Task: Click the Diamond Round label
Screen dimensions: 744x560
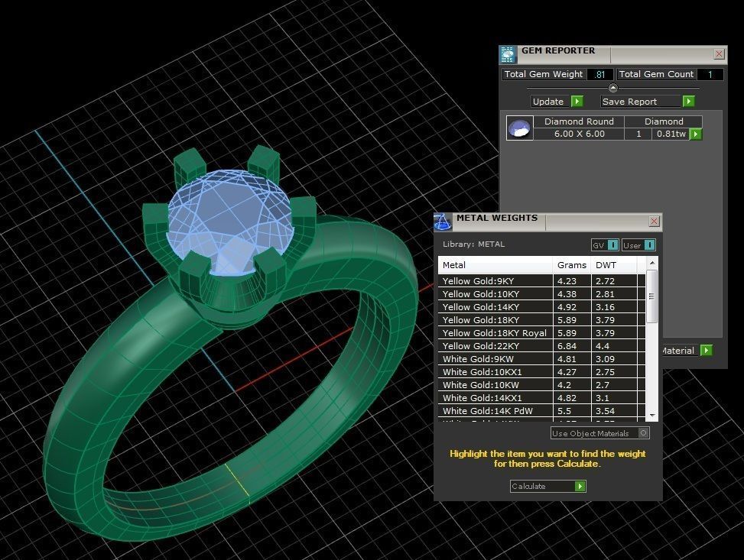Action: click(579, 121)
